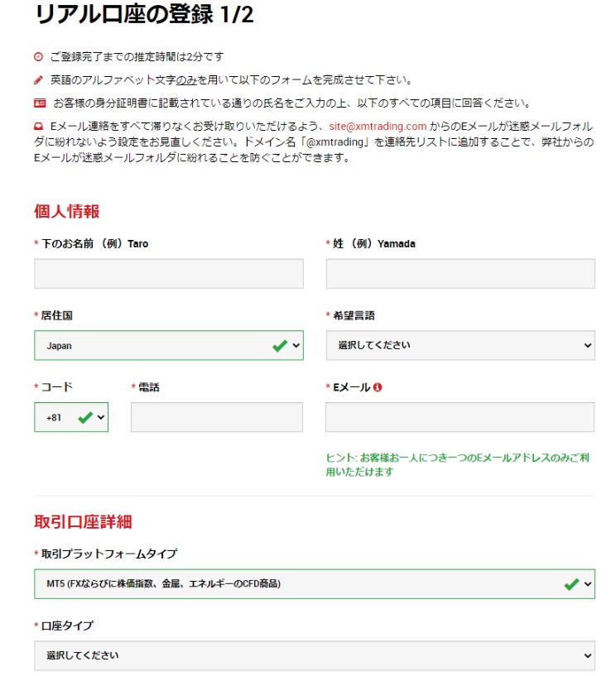Click the green checkmark in Japan country field

pyautogui.click(x=280, y=345)
